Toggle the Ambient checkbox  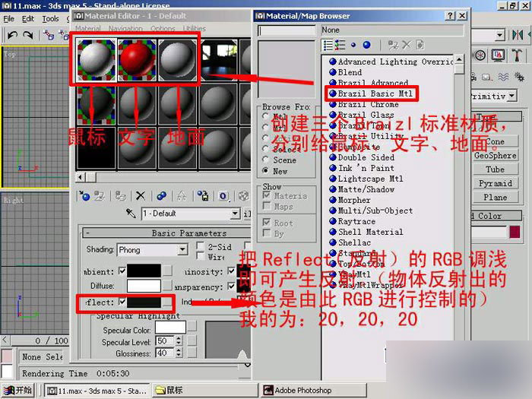(122, 271)
